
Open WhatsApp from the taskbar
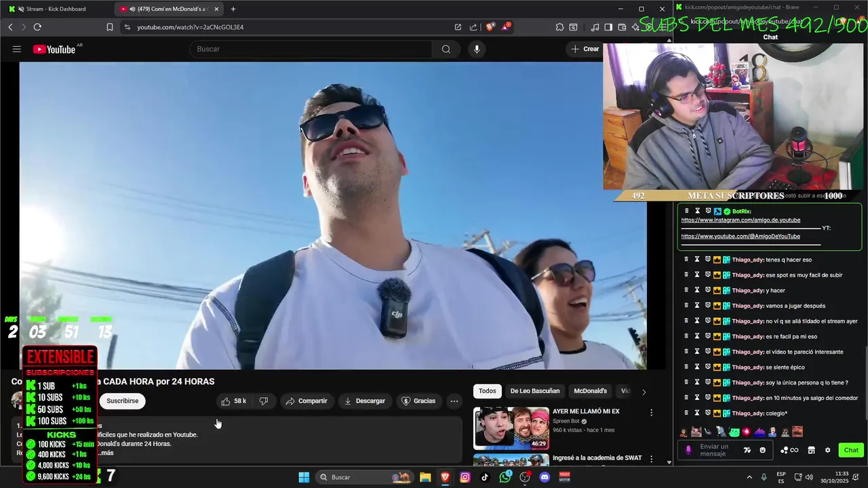coord(505,477)
